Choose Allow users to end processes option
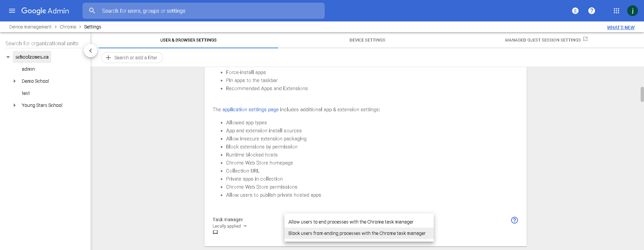This screenshot has width=644, height=250. (351, 222)
